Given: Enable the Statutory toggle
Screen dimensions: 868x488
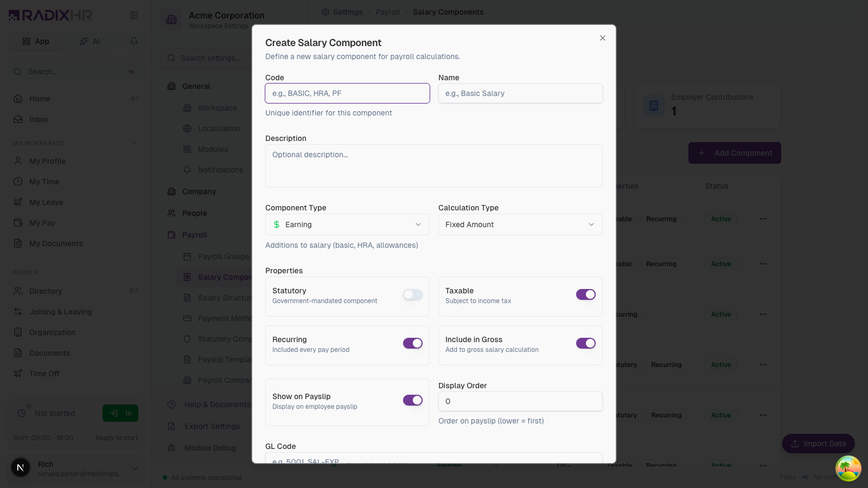Looking at the screenshot, I should coord(413,294).
